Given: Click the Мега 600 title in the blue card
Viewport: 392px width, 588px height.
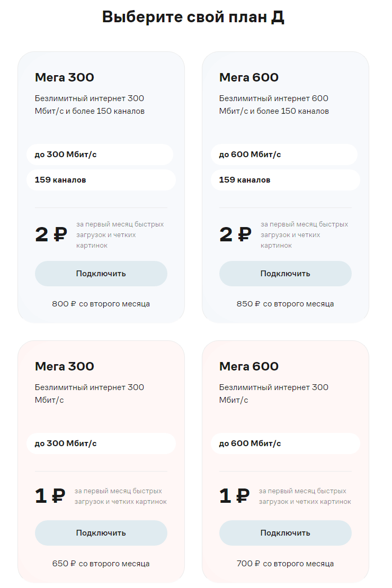Looking at the screenshot, I should pyautogui.click(x=249, y=78).
